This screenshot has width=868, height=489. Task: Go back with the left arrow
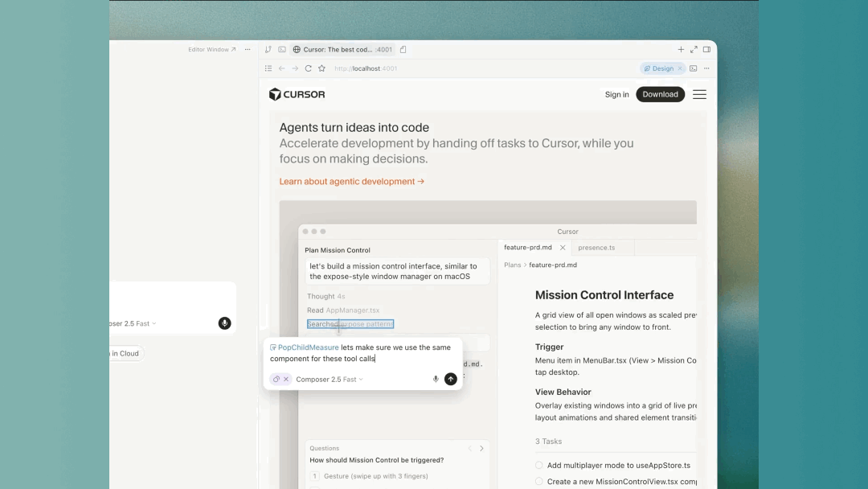click(x=282, y=68)
